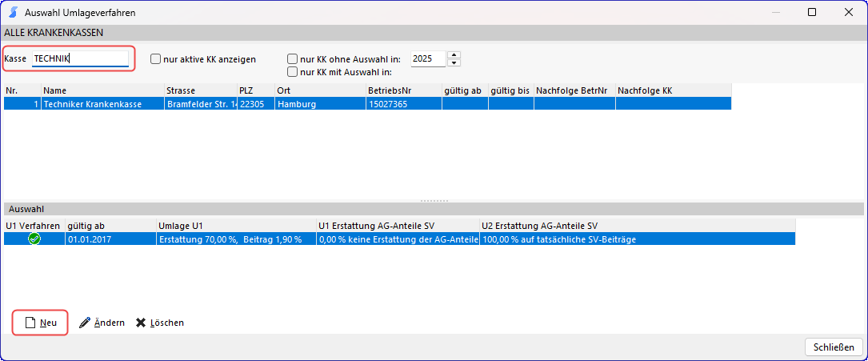The image size is (868, 361).
Task: Click the 'U1 Verfahren' column header
Action: pyautogui.click(x=34, y=226)
